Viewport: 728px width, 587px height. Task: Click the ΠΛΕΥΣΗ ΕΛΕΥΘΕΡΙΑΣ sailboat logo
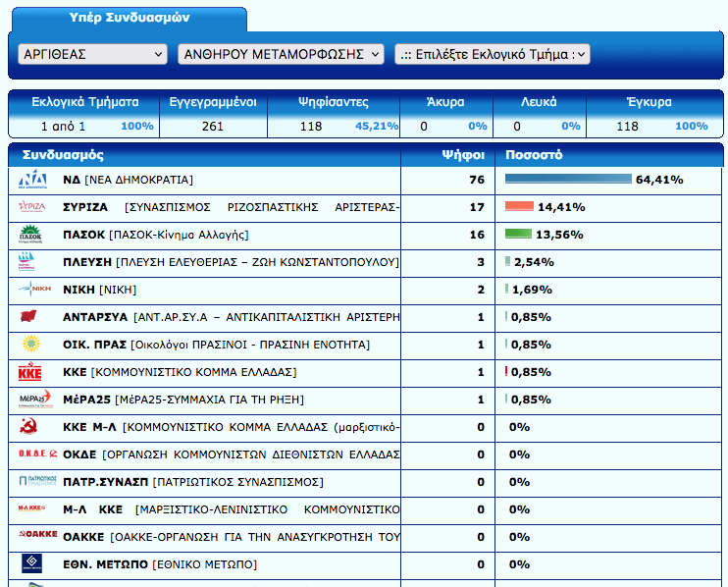click(x=32, y=262)
